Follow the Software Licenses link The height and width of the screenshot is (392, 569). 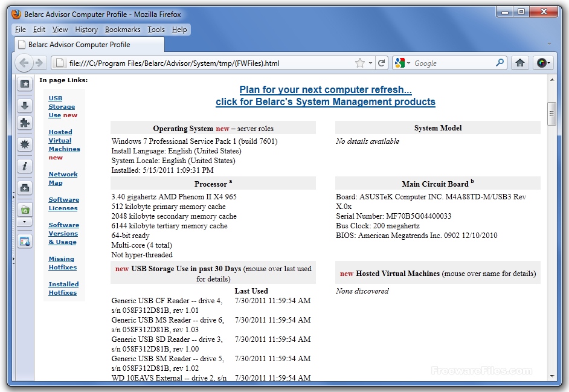[x=63, y=204]
